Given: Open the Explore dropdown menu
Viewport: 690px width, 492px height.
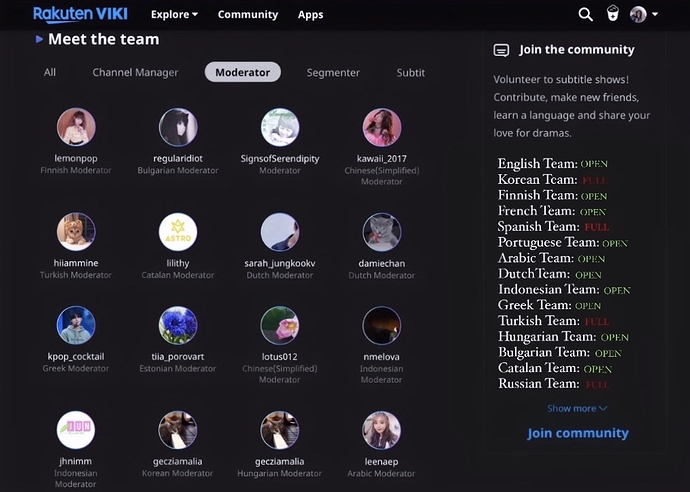Looking at the screenshot, I should 174,15.
